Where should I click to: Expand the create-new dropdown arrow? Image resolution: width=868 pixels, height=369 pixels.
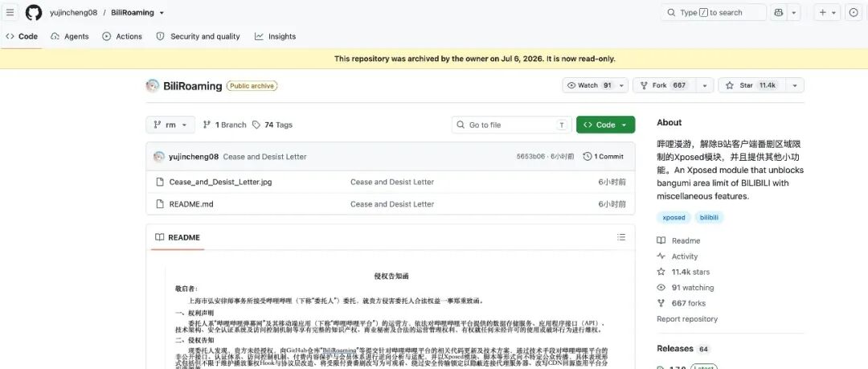pyautogui.click(x=833, y=12)
